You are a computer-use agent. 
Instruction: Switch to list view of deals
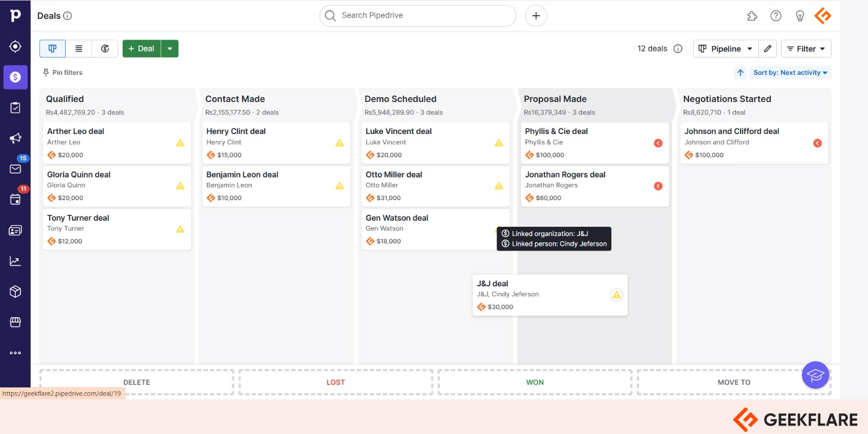pyautogui.click(x=79, y=49)
